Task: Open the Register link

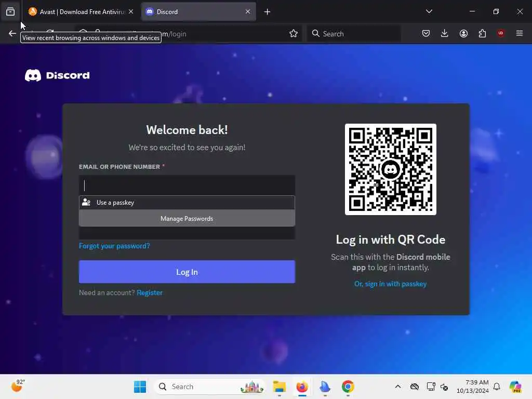Action: [150, 292]
